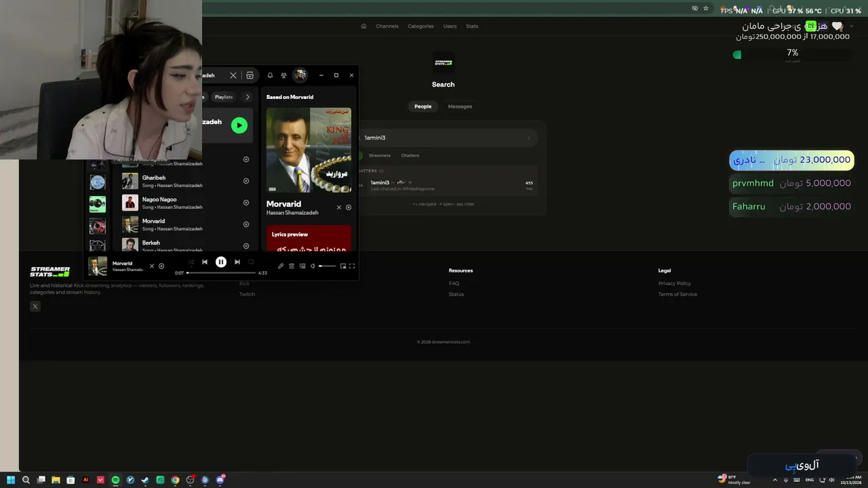Skip to the next track
This screenshot has height=488, width=868.
pos(237,262)
